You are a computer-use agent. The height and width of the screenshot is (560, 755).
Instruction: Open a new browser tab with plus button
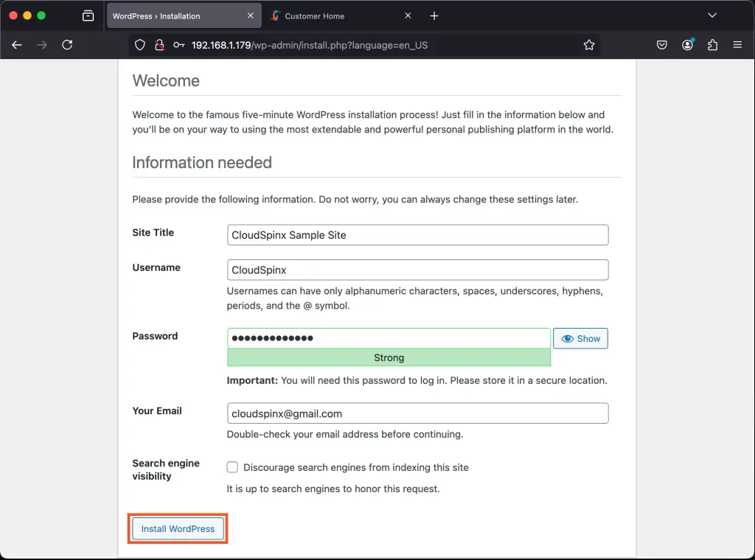434,15
